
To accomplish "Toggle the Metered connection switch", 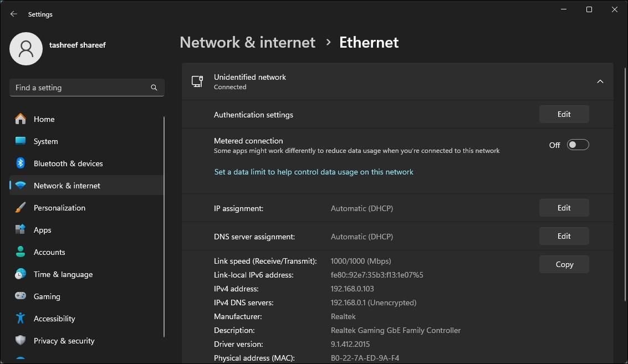I will 578,145.
